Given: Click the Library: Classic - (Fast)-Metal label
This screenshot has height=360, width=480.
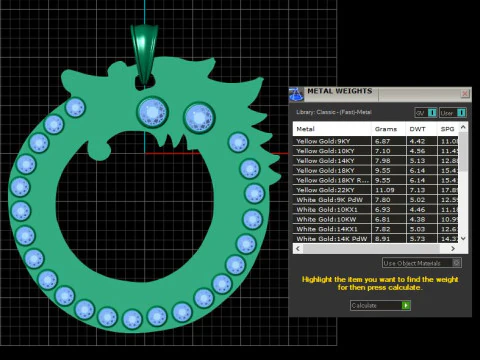Looking at the screenshot, I should coord(334,112).
